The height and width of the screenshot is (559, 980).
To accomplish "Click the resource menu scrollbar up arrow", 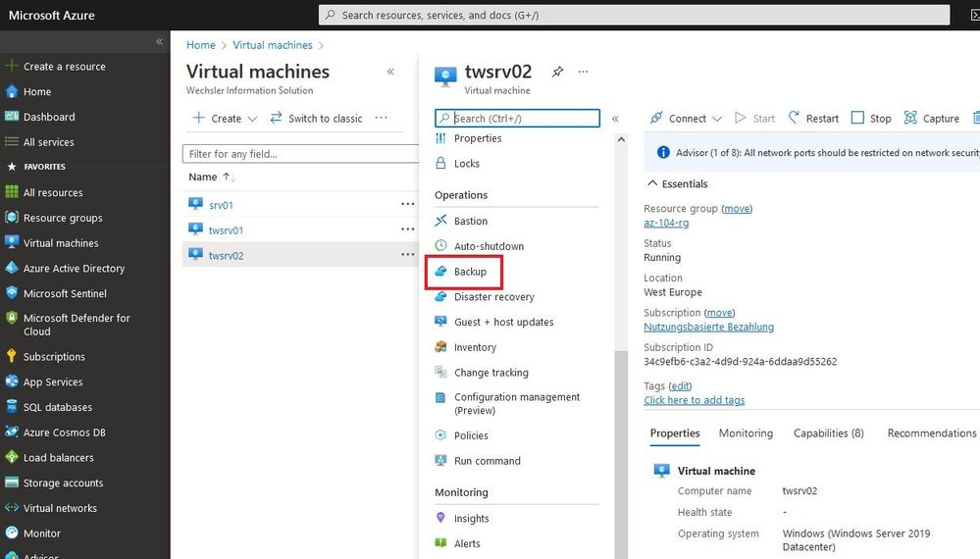I will point(621,140).
